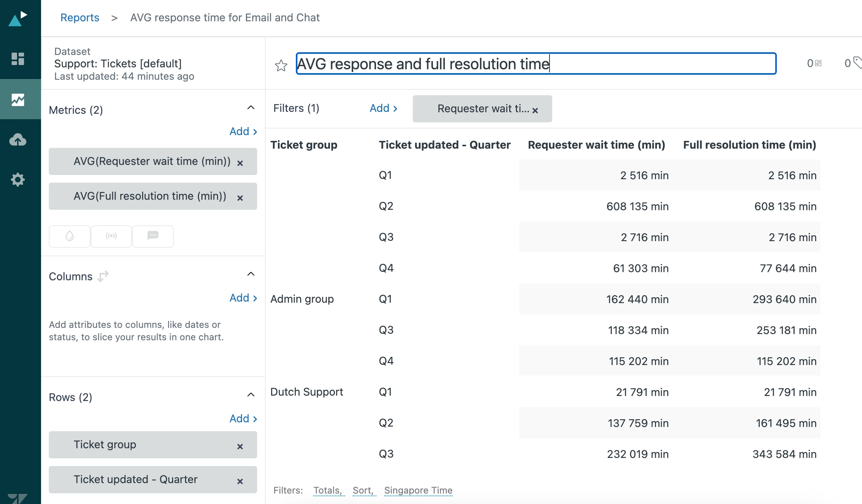Remove Ticket group from rows
This screenshot has width=862, height=504.
(240, 446)
